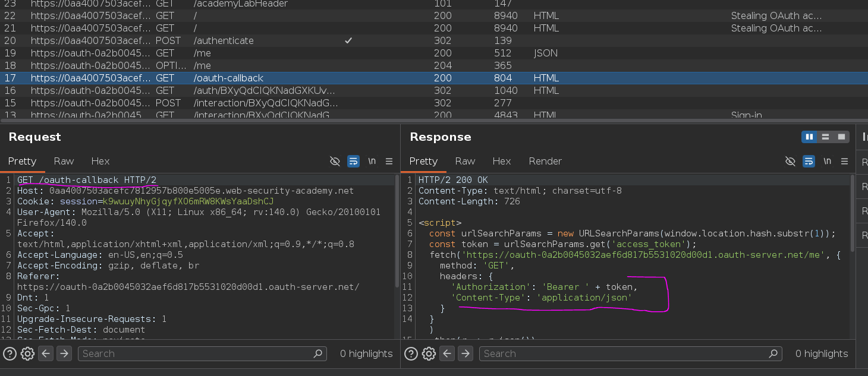The height and width of the screenshot is (376, 868).
Task: Click '0 highlights' label under Request
Action: pyautogui.click(x=366, y=354)
